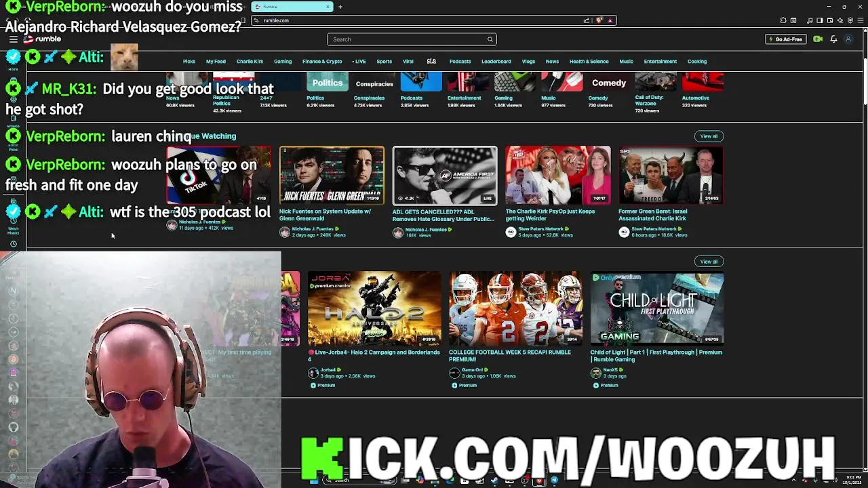Click the Brave VPN shield icon
The width and height of the screenshot is (868, 488).
click(x=850, y=20)
